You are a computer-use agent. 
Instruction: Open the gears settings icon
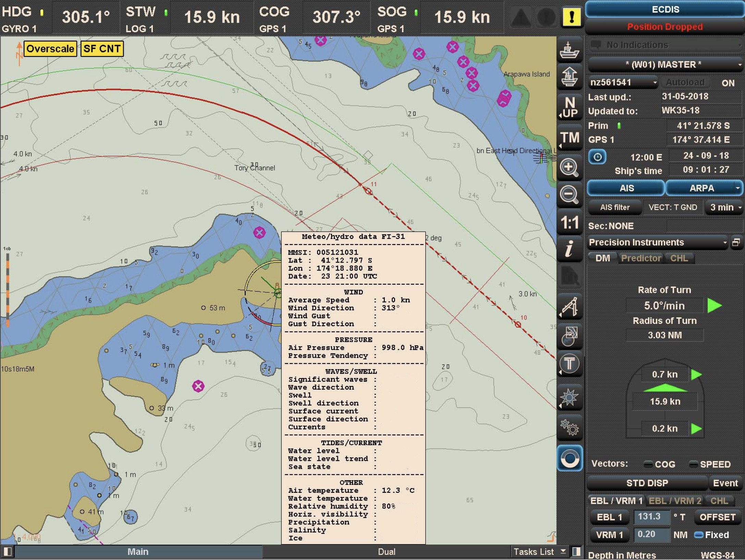click(569, 427)
